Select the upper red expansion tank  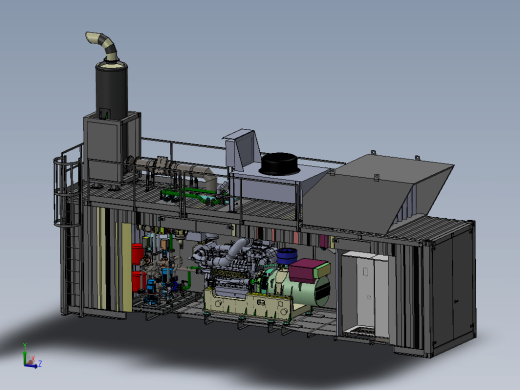[137, 254]
